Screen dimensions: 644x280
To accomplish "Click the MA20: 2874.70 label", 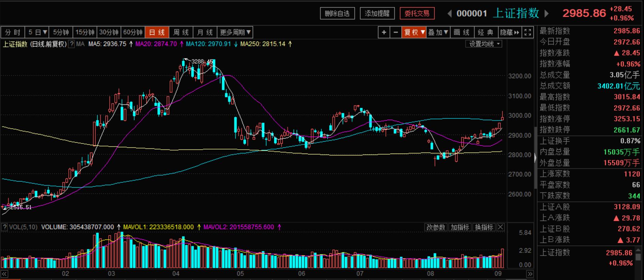I will tap(156, 44).
